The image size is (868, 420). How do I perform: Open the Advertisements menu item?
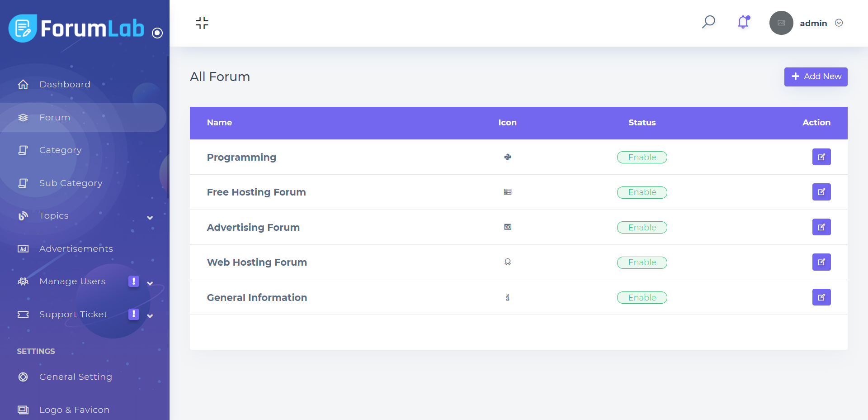pyautogui.click(x=76, y=249)
